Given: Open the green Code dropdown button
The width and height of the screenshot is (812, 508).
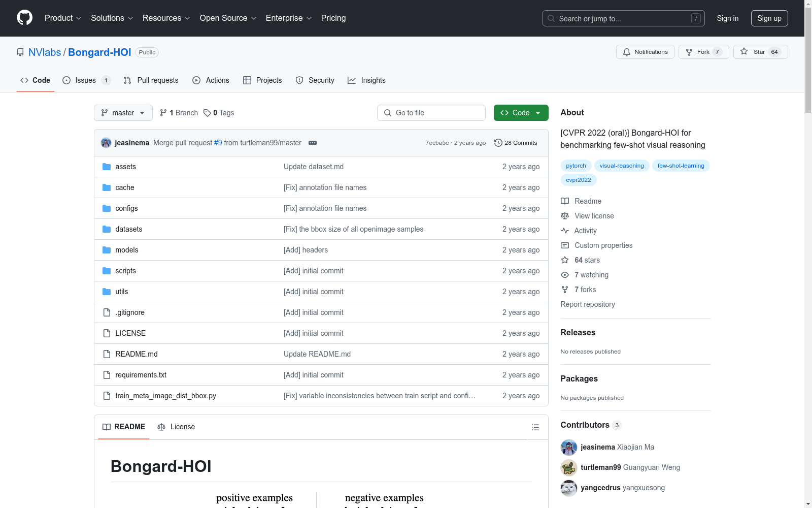Looking at the screenshot, I should 521,113.
